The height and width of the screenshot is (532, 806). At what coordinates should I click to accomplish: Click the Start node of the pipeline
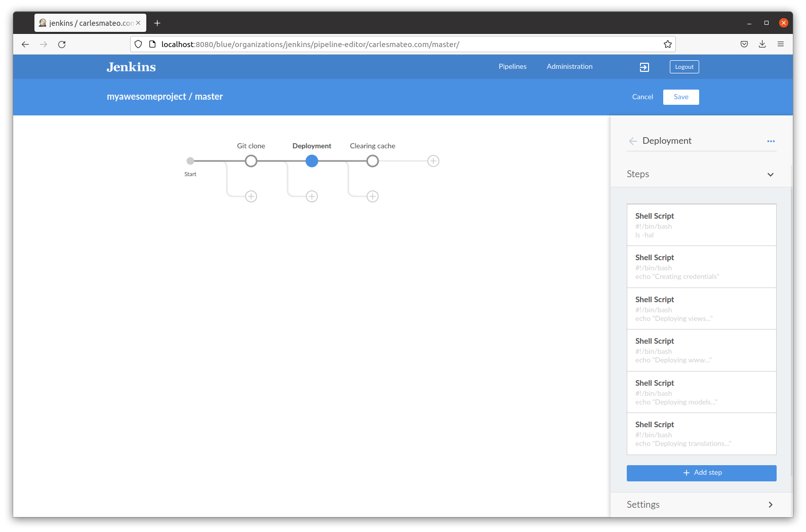click(x=190, y=161)
